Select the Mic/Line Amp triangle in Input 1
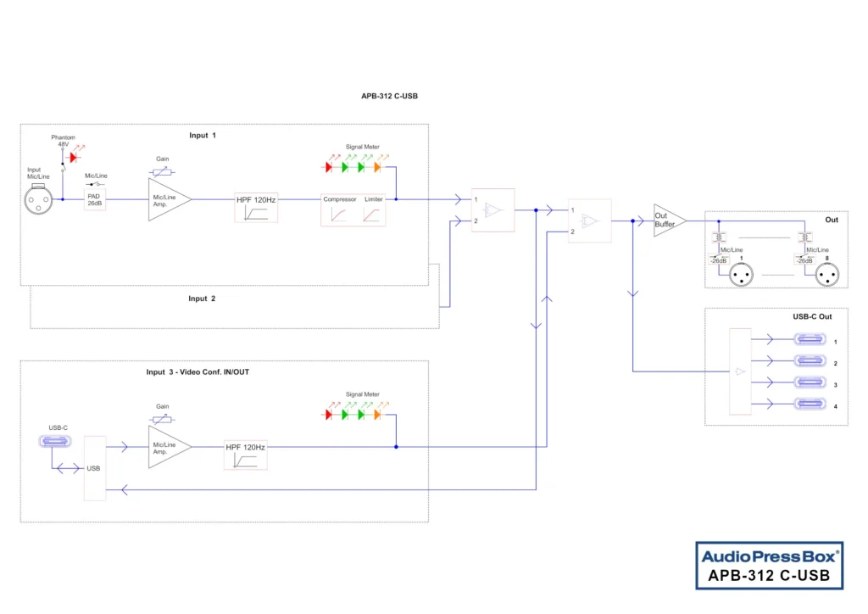Screen dimensions: 868x614 pyautogui.click(x=167, y=200)
